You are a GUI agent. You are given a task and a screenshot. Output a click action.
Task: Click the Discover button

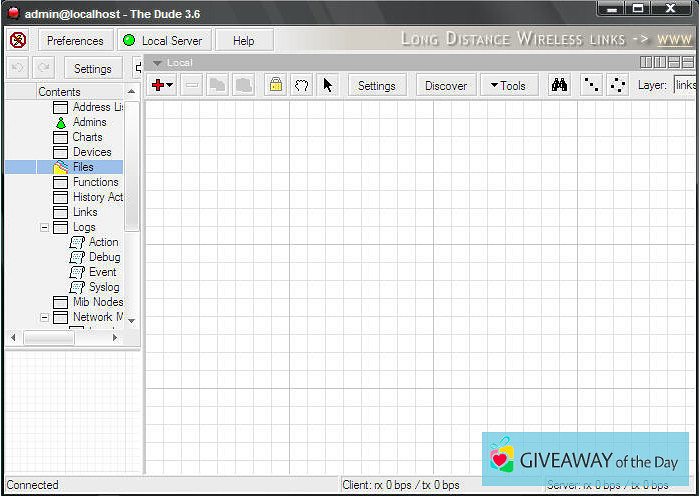point(446,85)
